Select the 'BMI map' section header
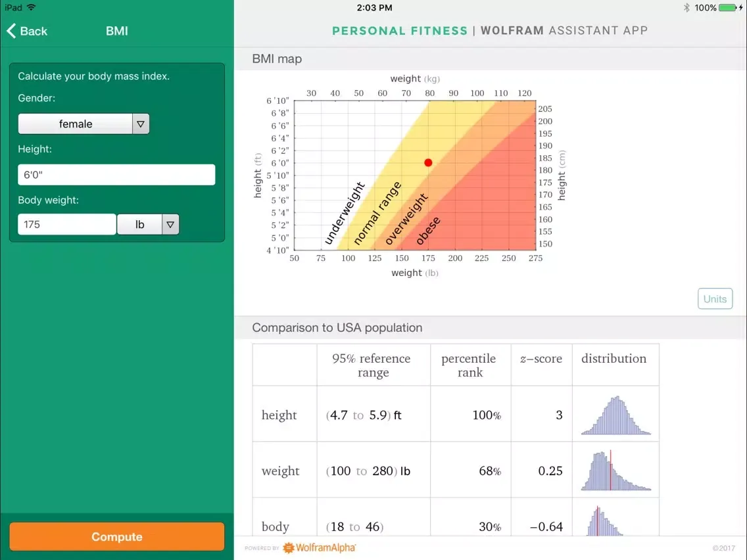 [277, 59]
